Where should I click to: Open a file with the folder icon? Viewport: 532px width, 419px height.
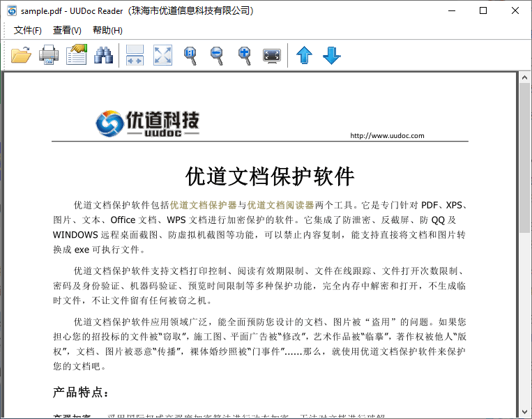point(21,55)
